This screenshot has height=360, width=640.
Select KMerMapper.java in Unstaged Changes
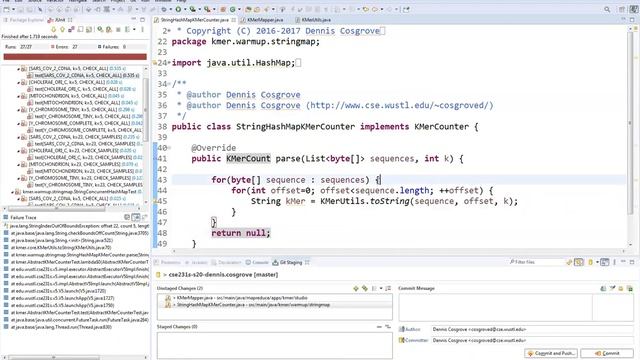(x=241, y=298)
